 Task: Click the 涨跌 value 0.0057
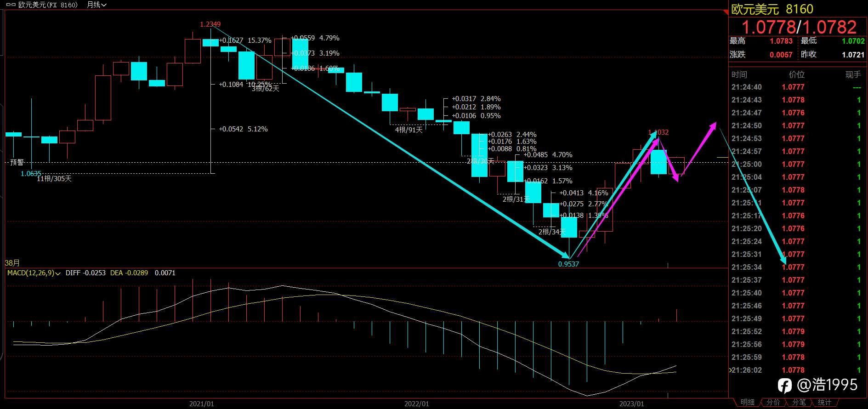[781, 55]
